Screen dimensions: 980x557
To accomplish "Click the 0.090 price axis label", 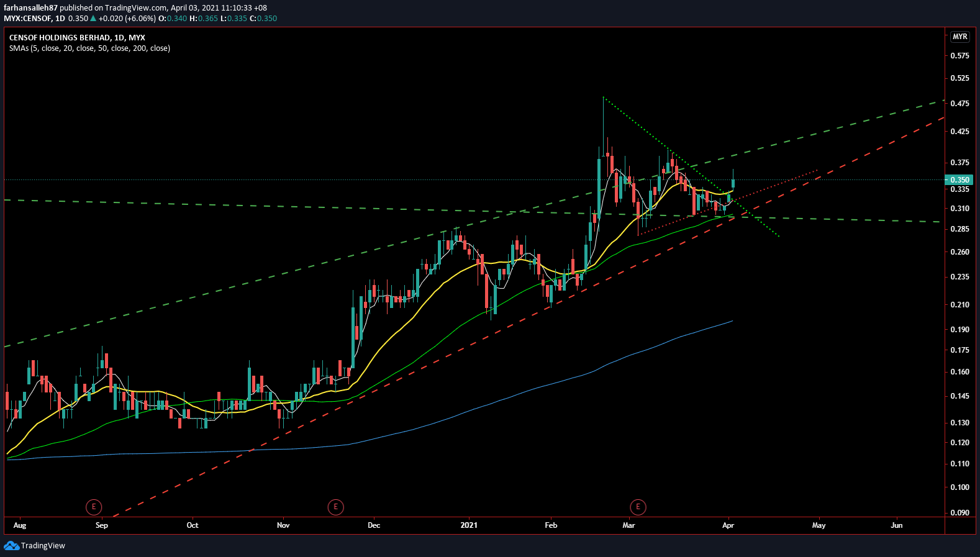I will pos(960,513).
